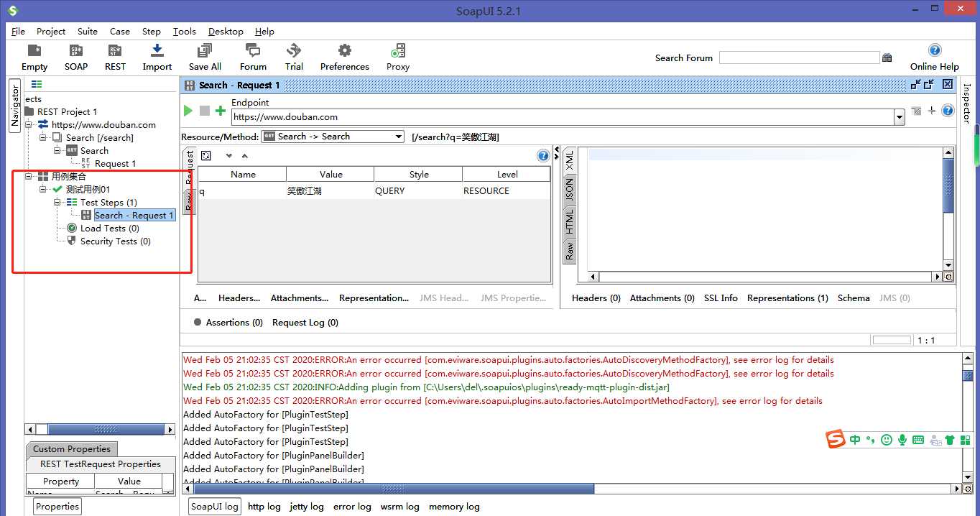
Task: Collapse the Test Steps (1) node
Action: (57, 203)
